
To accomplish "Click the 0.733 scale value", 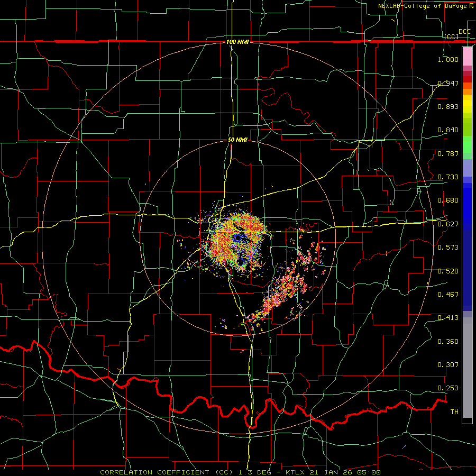I will [448, 177].
